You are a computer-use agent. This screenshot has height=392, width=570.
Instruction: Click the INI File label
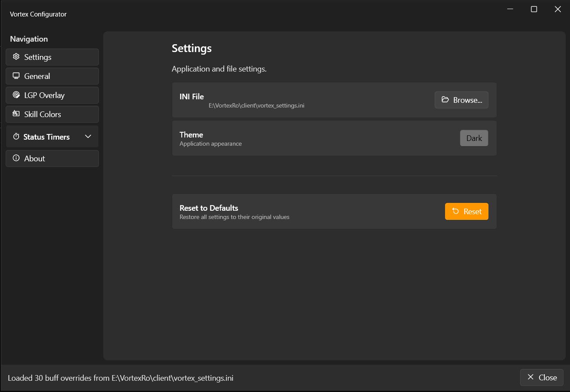192,96
